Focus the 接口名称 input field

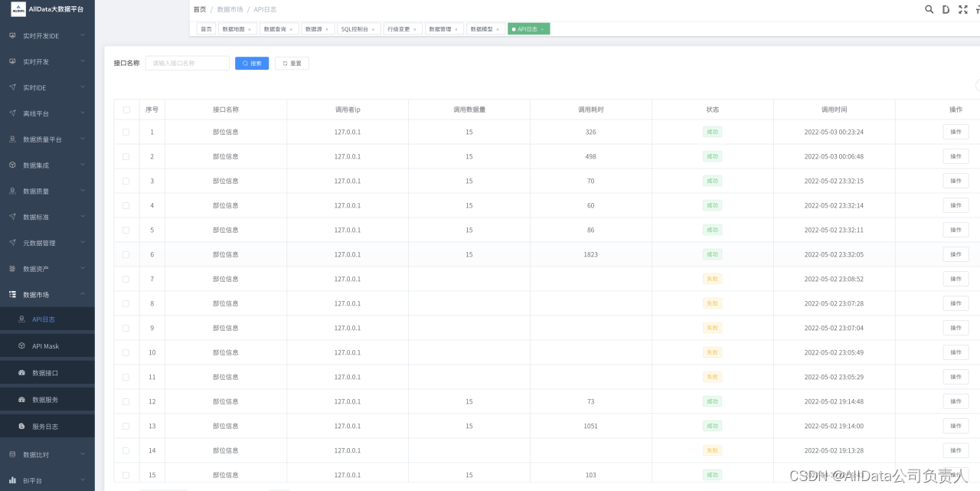[188, 64]
